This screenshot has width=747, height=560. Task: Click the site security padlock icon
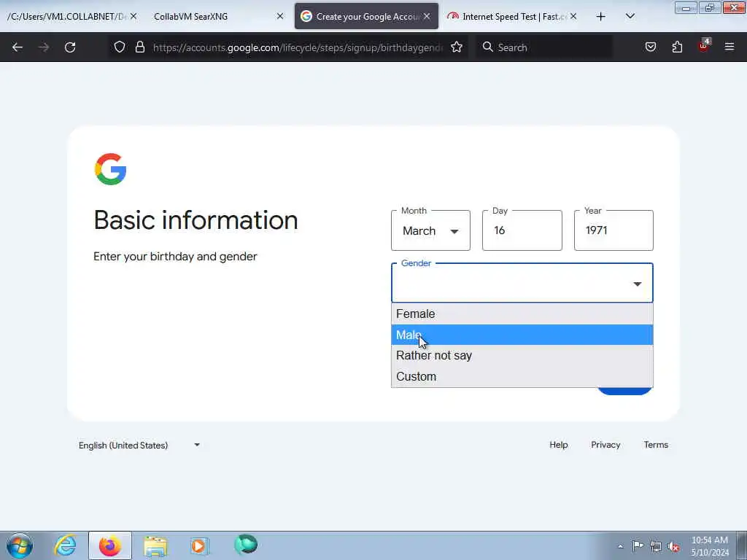(x=139, y=47)
